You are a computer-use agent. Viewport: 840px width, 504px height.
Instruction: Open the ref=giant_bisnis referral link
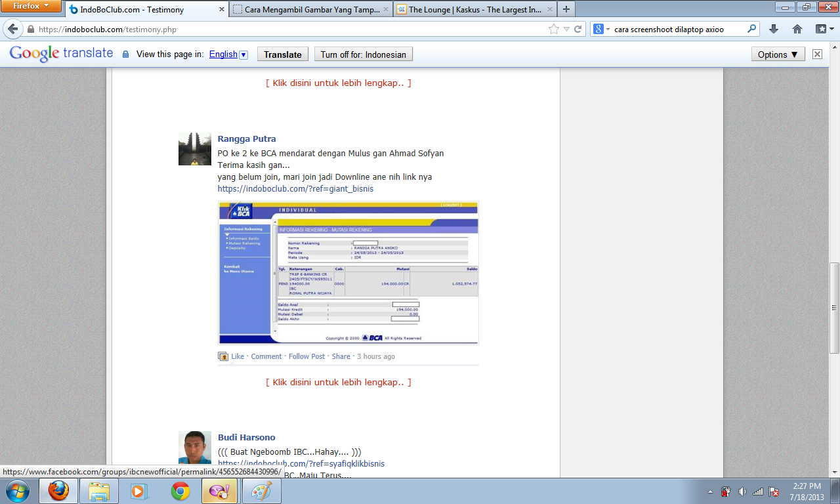coord(295,189)
